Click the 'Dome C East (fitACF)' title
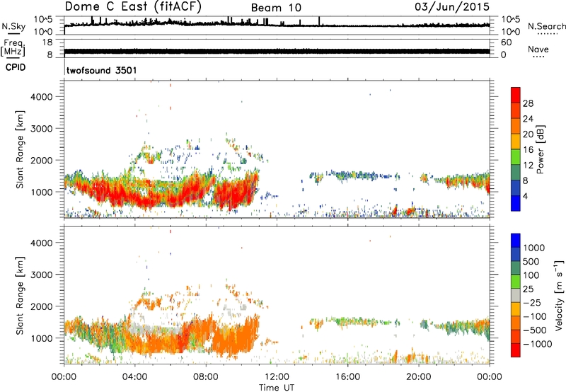Viewport: 566px width, 392px height. (x=133, y=6)
